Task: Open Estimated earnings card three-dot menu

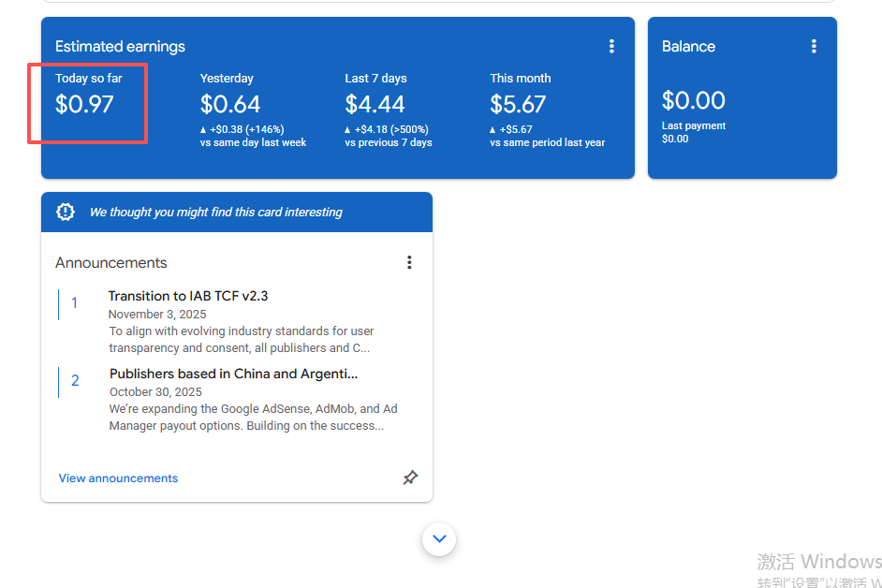Action: [x=611, y=46]
